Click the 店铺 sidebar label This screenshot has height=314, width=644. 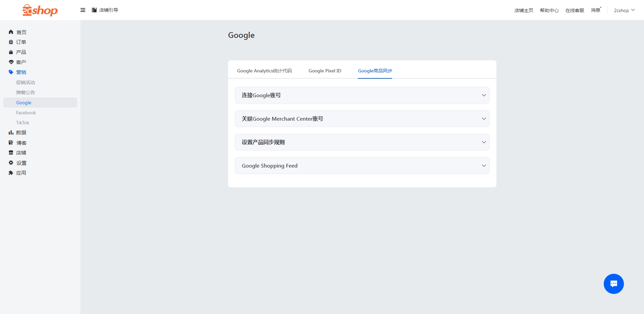coord(21,153)
